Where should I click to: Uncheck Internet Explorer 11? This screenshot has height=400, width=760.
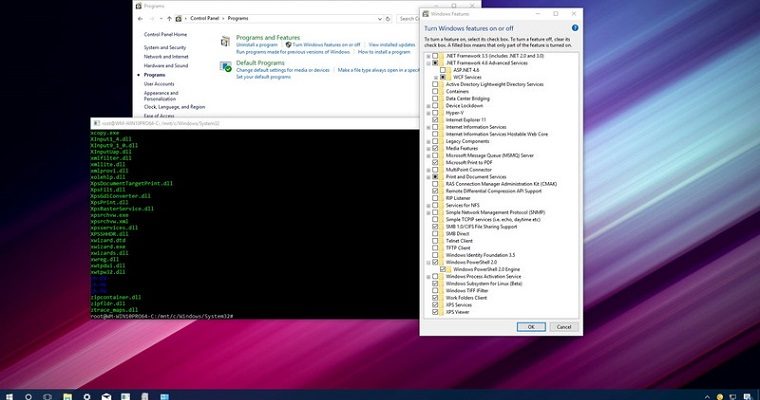435,120
